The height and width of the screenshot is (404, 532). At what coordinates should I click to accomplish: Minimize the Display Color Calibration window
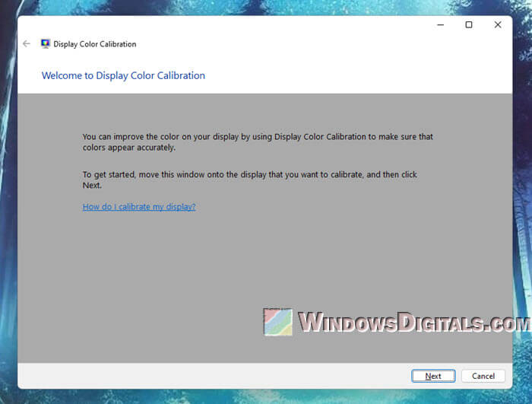point(440,25)
